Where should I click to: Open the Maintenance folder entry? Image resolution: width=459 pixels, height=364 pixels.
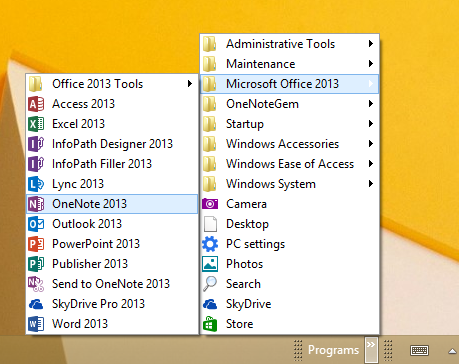point(289,64)
